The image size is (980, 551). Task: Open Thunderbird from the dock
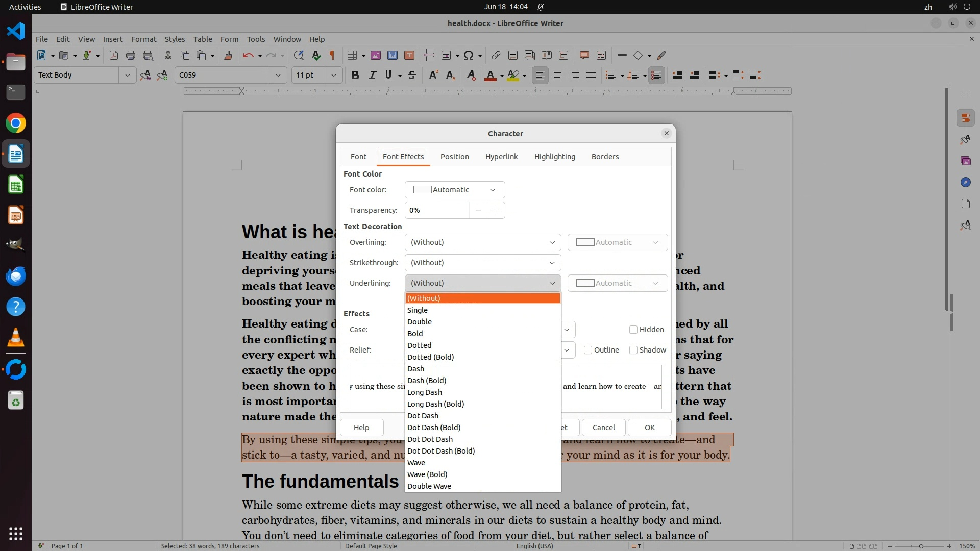[x=16, y=277]
